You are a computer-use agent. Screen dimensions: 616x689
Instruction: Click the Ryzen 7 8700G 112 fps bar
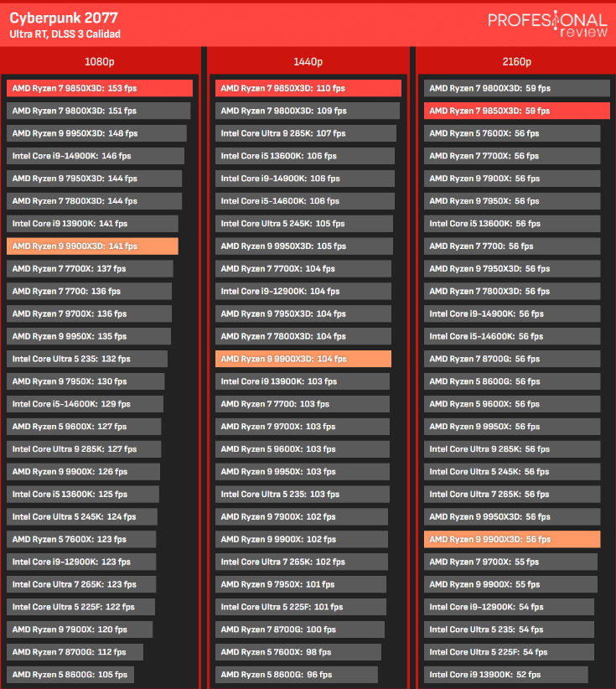[x=75, y=652]
